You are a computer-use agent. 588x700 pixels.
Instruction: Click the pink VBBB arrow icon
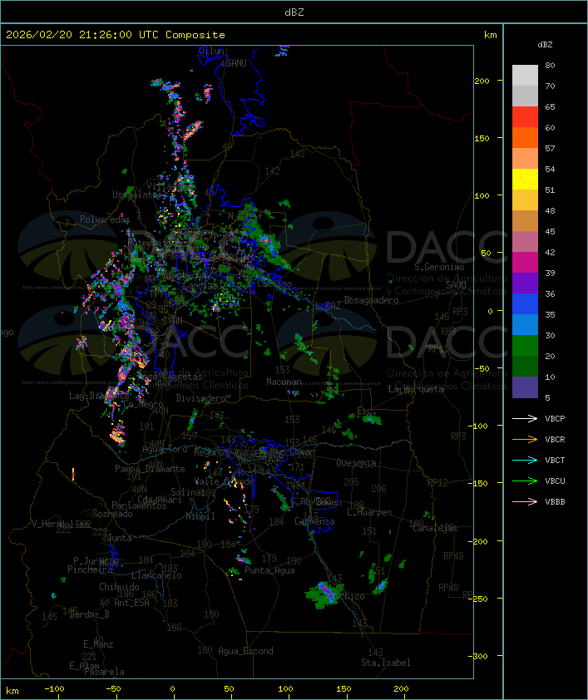(525, 501)
